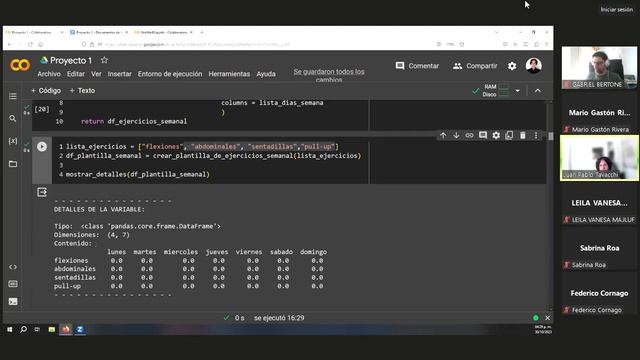Open the Editar menu

(76, 74)
